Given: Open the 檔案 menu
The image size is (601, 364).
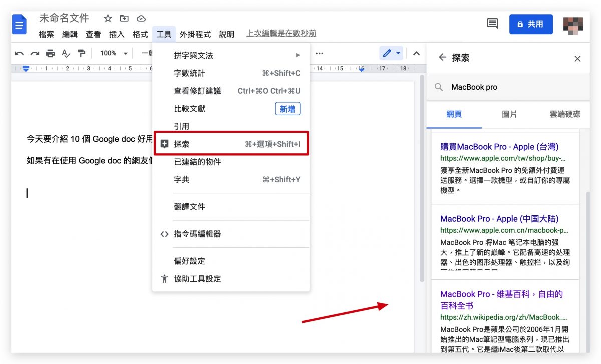Looking at the screenshot, I should pos(46,34).
